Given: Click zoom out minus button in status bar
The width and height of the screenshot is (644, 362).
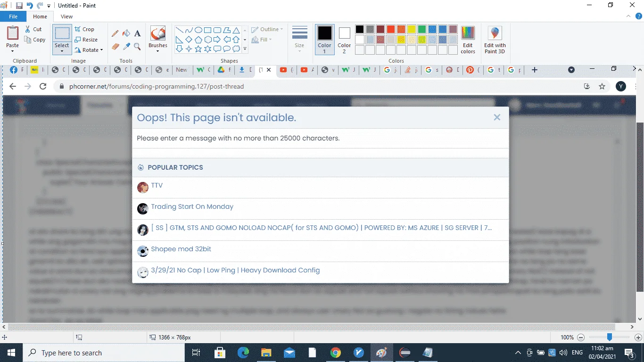Looking at the screenshot, I should (x=581, y=337).
